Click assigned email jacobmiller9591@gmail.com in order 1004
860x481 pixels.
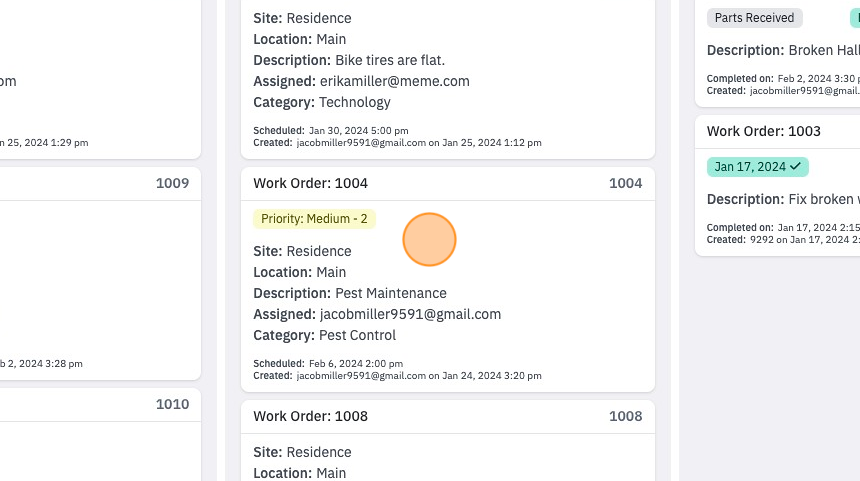410,314
